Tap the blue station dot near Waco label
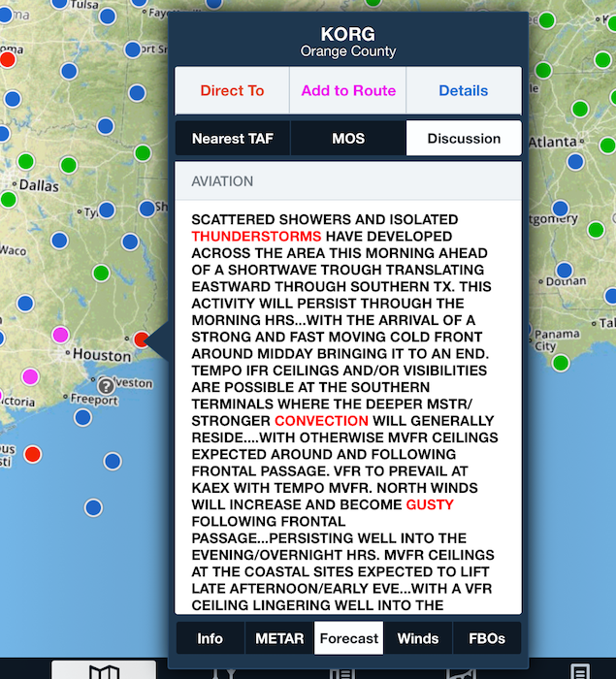Image resolution: width=616 pixels, height=679 pixels. pyautogui.click(x=59, y=240)
